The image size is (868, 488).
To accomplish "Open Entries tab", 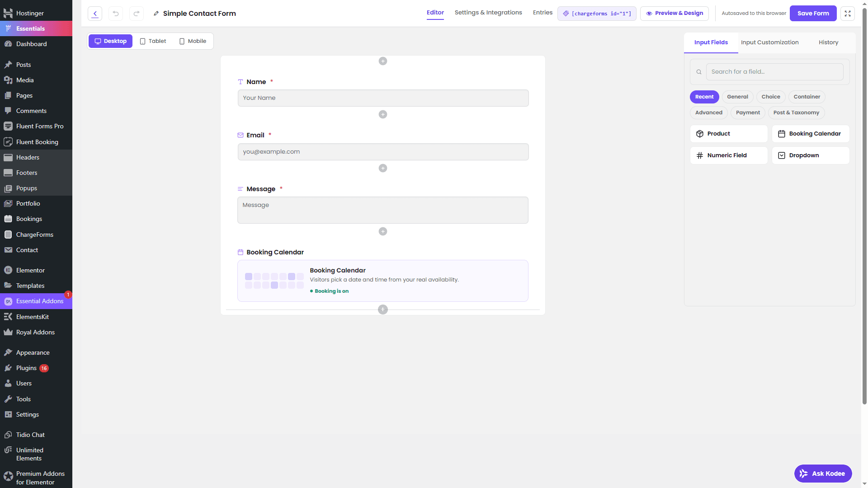I will click(542, 13).
